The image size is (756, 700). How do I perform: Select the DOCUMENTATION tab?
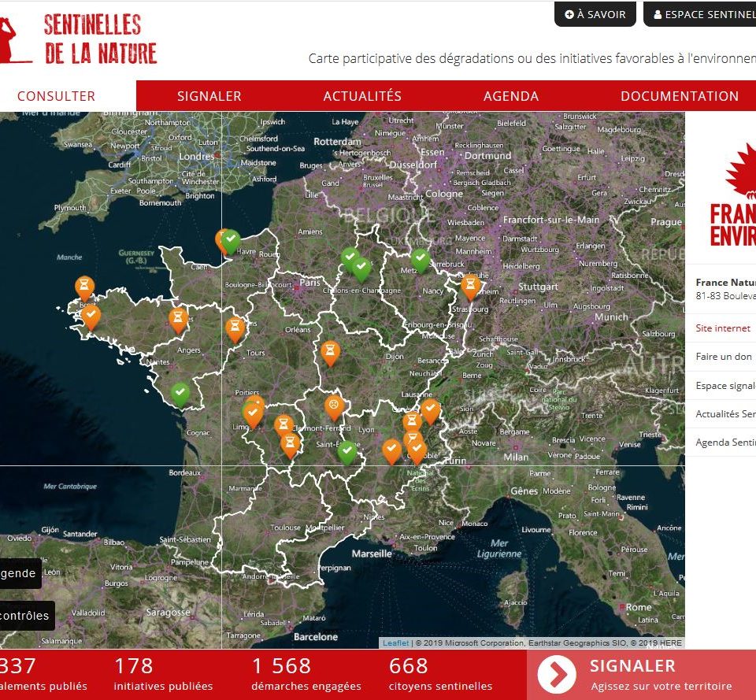coord(680,96)
